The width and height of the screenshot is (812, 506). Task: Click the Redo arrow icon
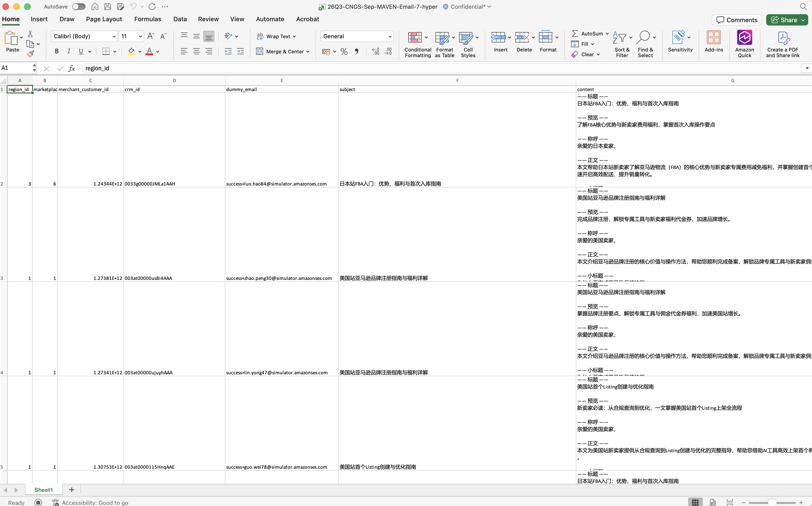coord(152,6)
